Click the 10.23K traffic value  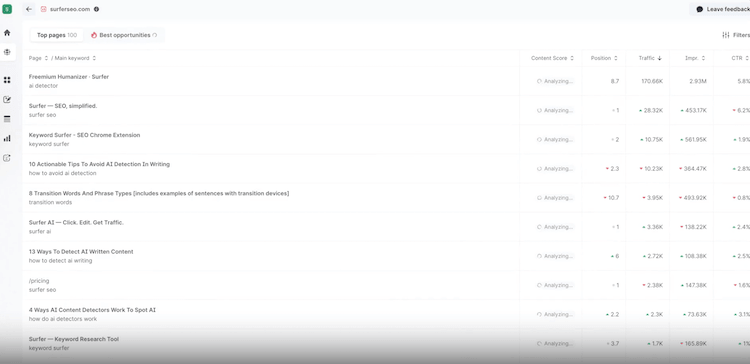(x=653, y=169)
